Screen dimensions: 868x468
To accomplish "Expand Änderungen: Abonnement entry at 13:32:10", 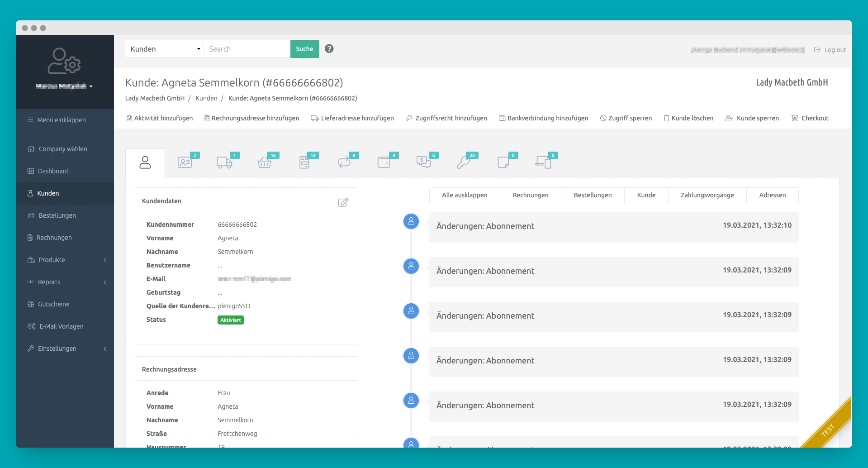I will pyautogui.click(x=614, y=227).
